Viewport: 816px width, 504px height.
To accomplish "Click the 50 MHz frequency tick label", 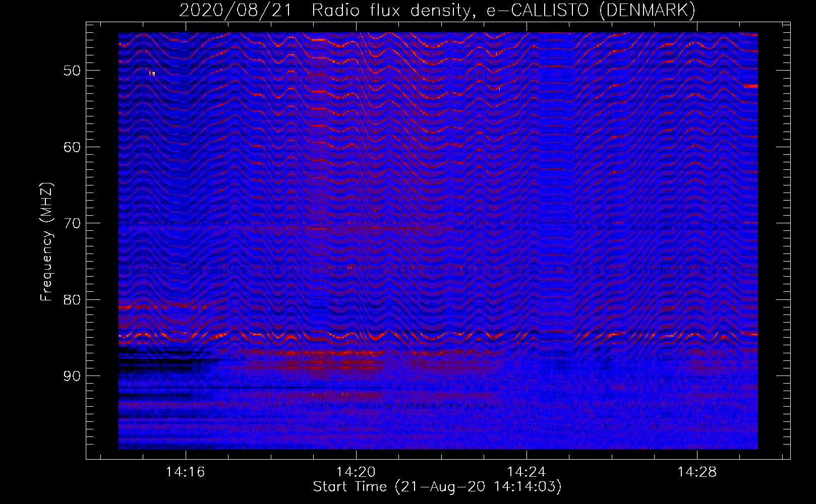I will click(72, 71).
